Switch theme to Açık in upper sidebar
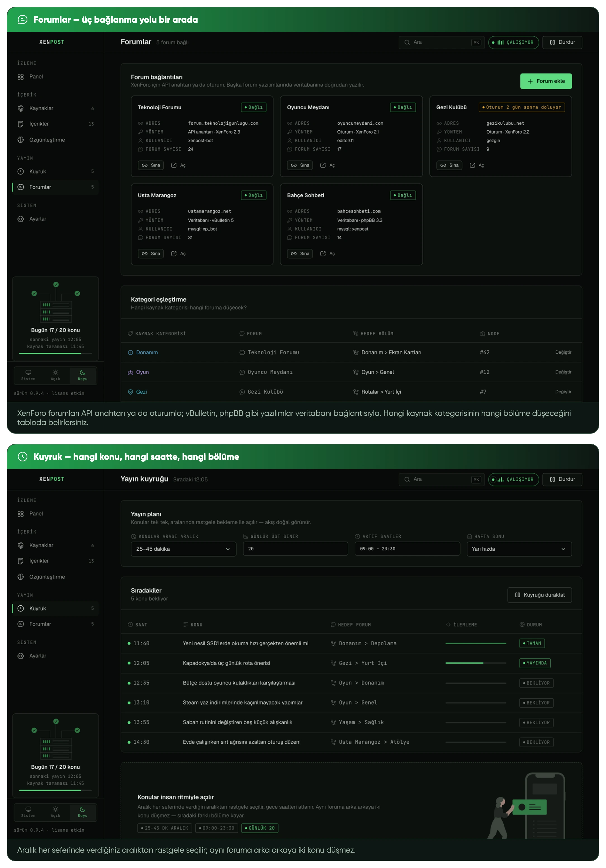 click(x=56, y=375)
